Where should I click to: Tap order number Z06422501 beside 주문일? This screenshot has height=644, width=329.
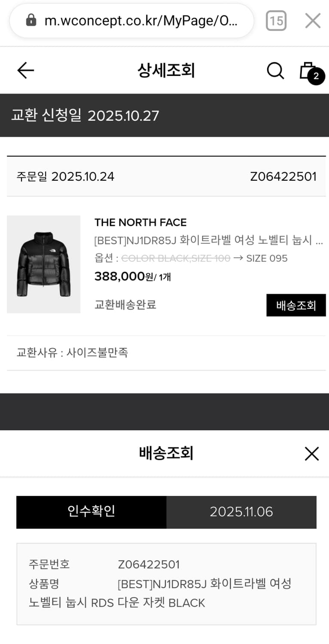(x=283, y=176)
